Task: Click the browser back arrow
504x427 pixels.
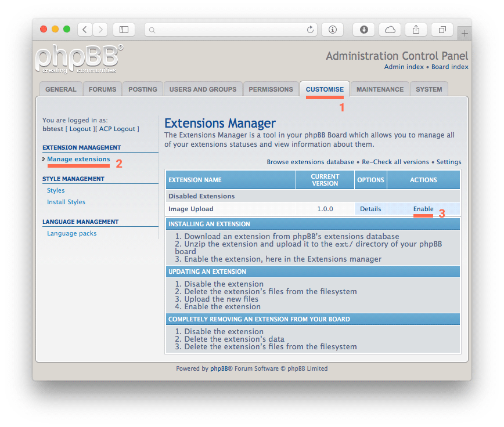Action: [84, 29]
